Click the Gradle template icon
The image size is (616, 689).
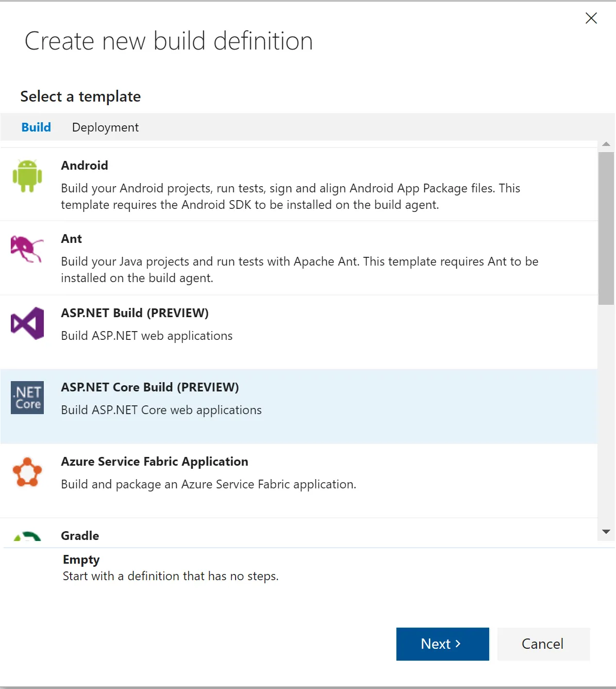(27, 536)
